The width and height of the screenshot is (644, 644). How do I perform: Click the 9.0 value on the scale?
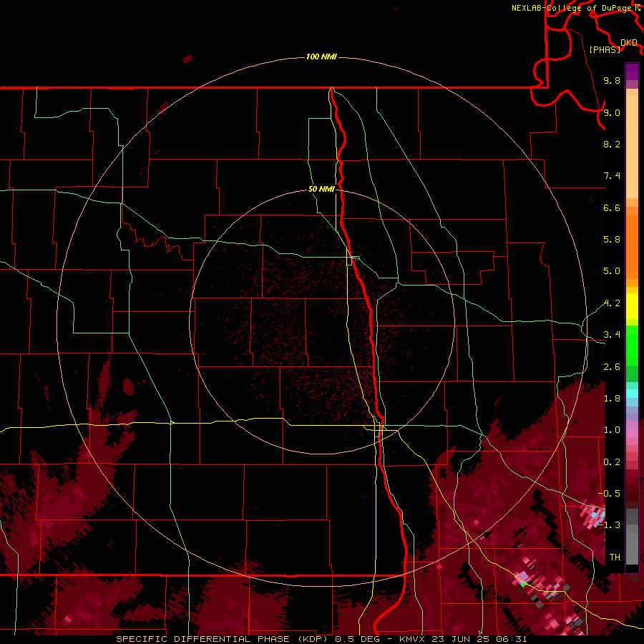click(612, 112)
